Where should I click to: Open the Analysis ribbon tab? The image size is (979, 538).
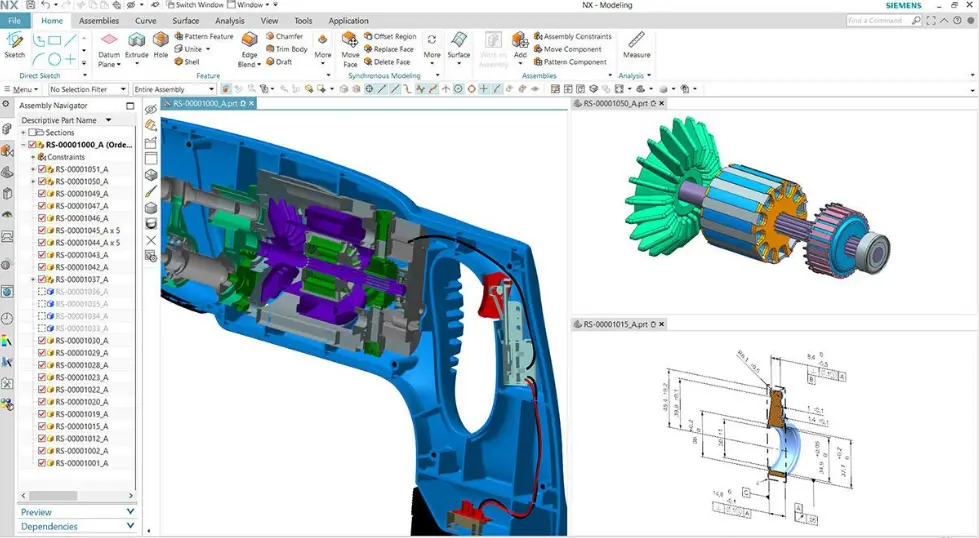point(230,21)
